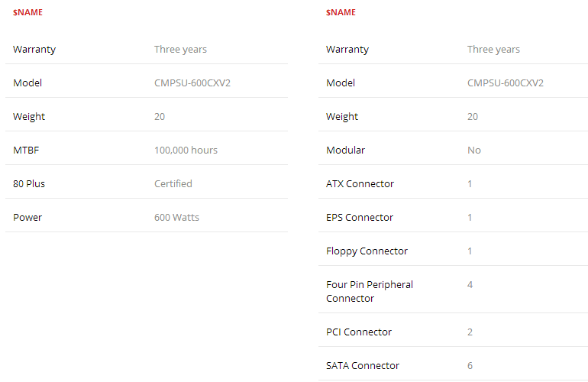Select the 100,000 hours value
The height and width of the screenshot is (382, 588).
(186, 150)
